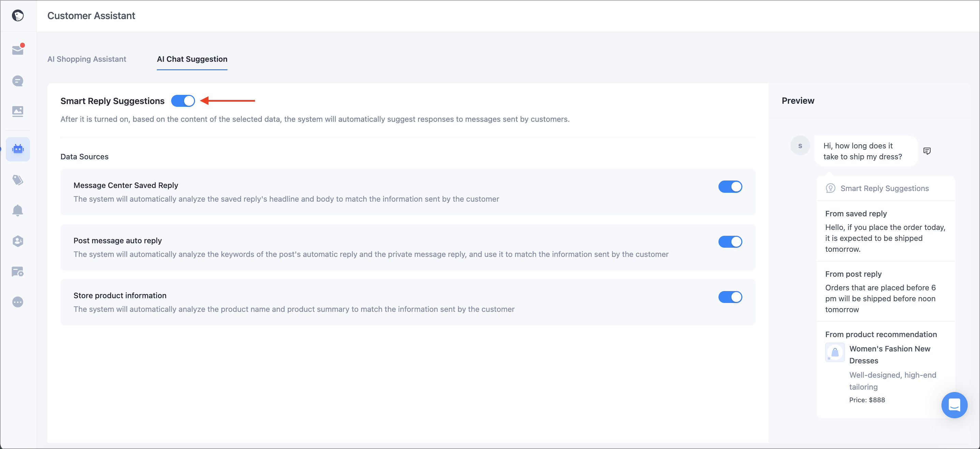Screen dimensions: 980x449
Task: Toggle Post message auto reply switch
Action: 730,242
